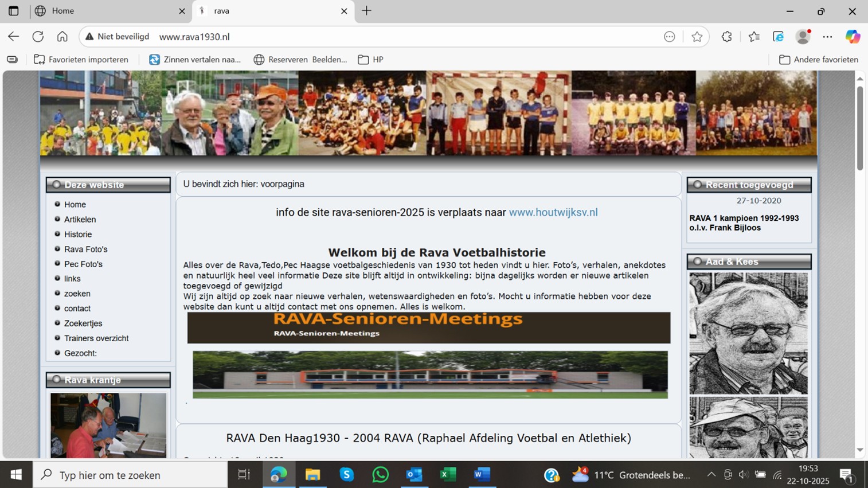The height and width of the screenshot is (488, 868).
Task: Follow the www.houtwijksv.nl link
Action: (553, 212)
